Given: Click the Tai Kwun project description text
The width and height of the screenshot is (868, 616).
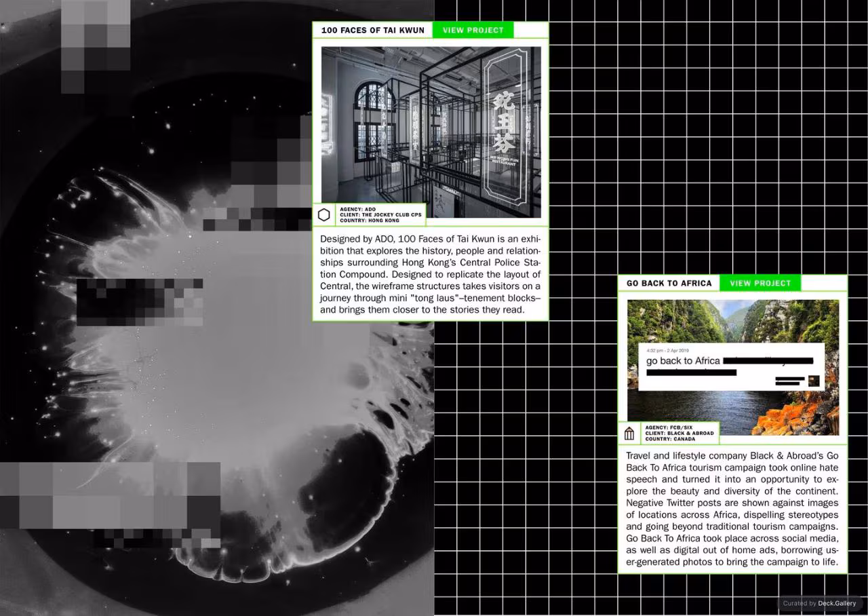Looking at the screenshot, I should [x=431, y=274].
